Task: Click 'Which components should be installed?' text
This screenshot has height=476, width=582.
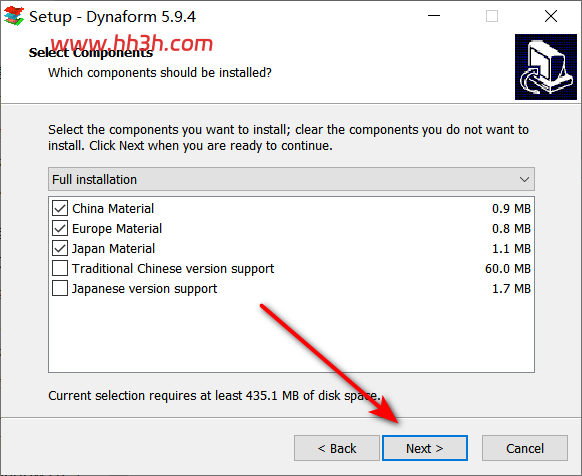Action: [x=160, y=73]
